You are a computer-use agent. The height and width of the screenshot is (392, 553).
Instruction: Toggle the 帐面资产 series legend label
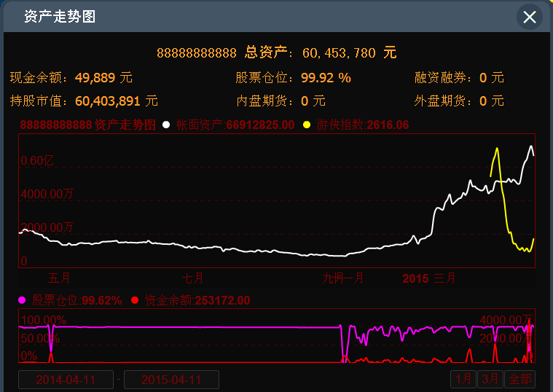point(235,125)
